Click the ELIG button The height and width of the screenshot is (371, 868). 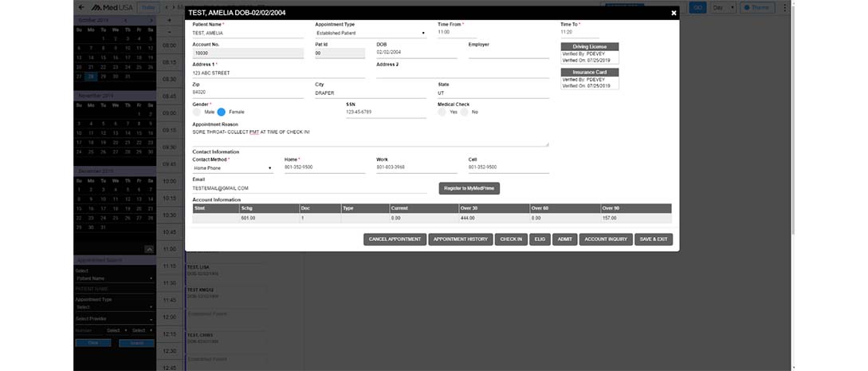tap(540, 239)
